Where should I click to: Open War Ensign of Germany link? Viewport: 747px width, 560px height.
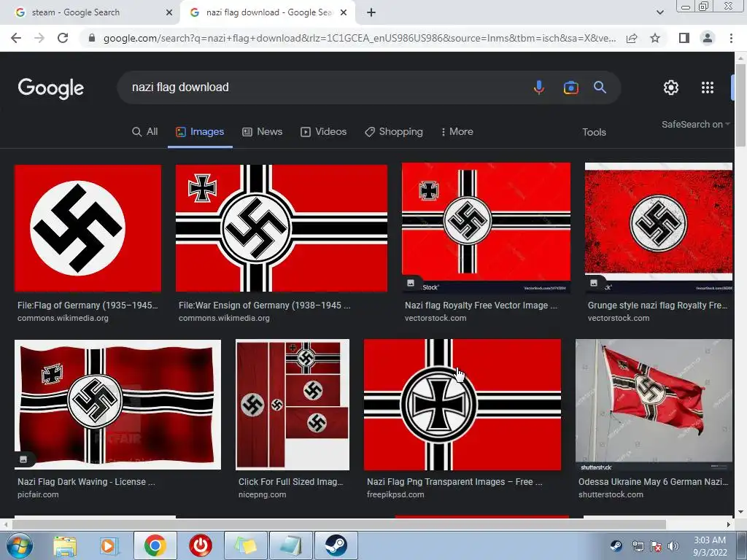click(x=264, y=306)
